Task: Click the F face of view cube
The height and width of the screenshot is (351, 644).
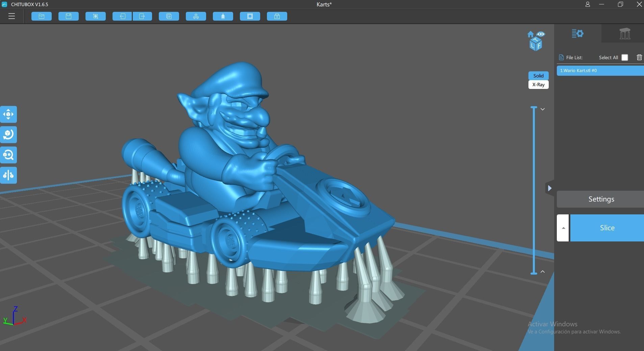Action: pos(539,45)
